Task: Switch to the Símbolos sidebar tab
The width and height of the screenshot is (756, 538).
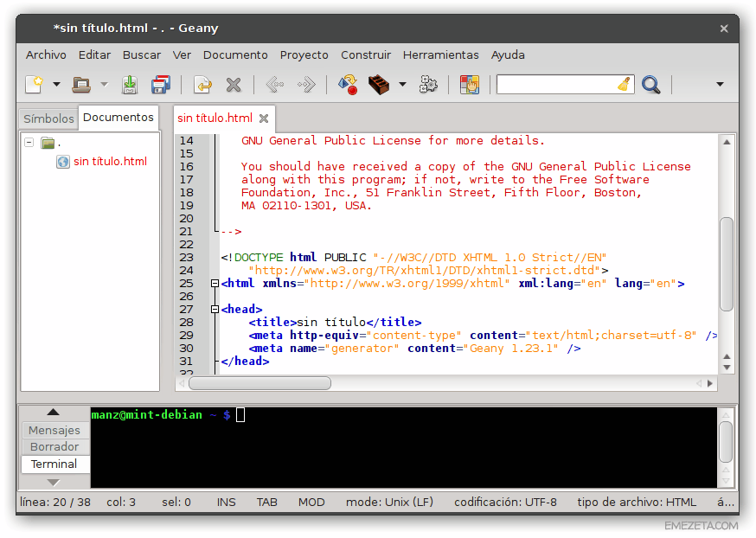Action: [x=48, y=118]
